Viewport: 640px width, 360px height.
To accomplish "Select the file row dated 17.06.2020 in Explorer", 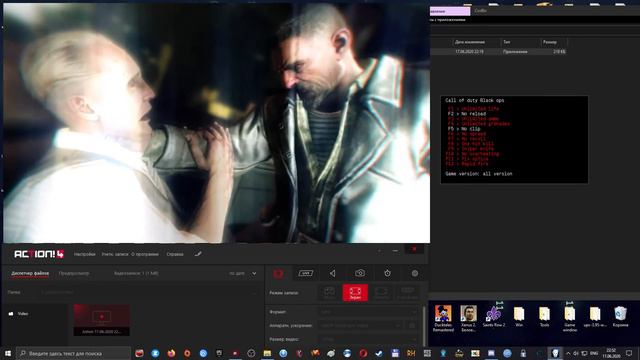I will [499, 52].
